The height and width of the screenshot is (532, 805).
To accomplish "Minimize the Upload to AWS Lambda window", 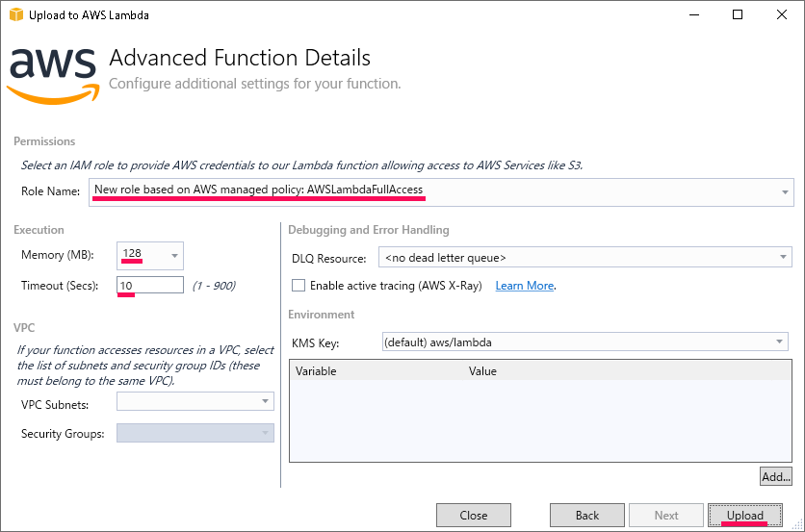I will pyautogui.click(x=694, y=14).
